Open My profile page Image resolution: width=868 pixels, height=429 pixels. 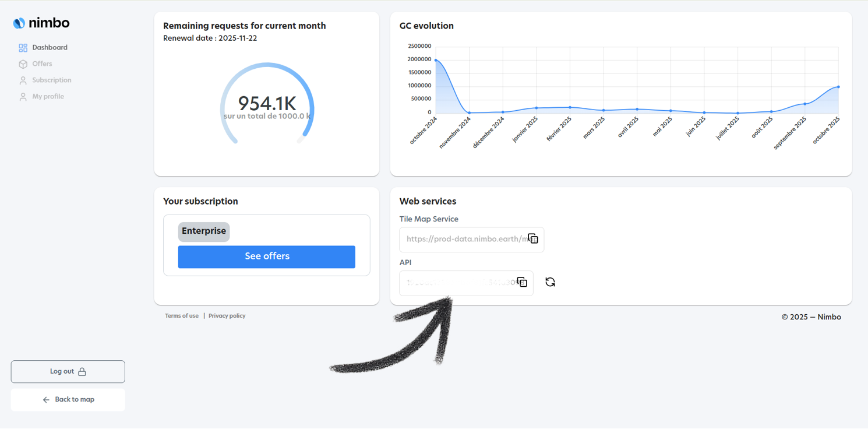tap(48, 97)
